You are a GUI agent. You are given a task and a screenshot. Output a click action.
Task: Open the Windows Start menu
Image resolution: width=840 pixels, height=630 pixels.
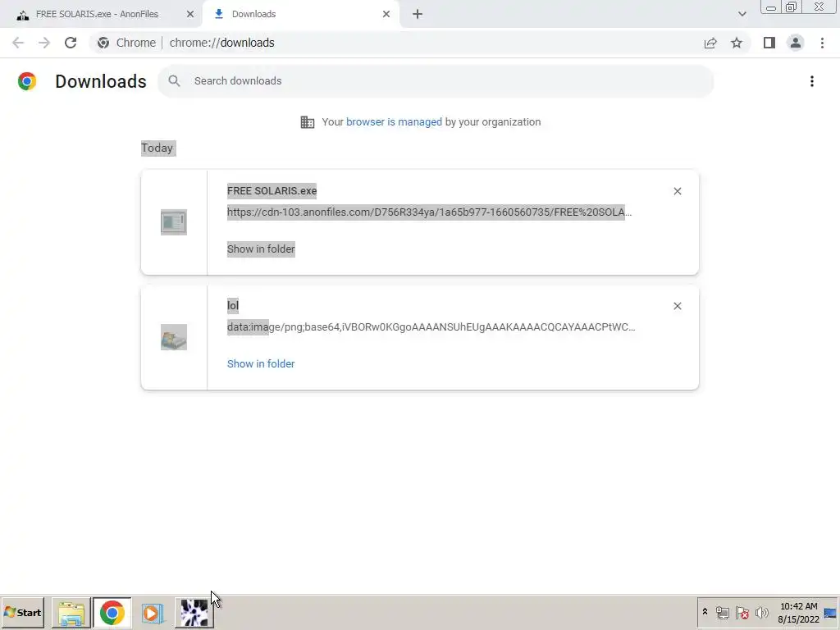click(22, 612)
